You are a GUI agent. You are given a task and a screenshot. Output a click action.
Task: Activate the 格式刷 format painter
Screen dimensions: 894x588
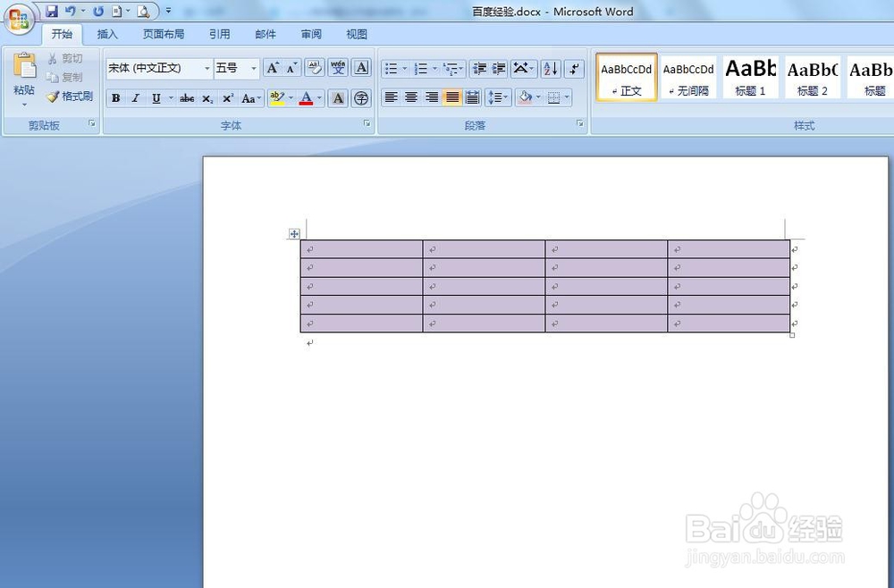(70, 97)
